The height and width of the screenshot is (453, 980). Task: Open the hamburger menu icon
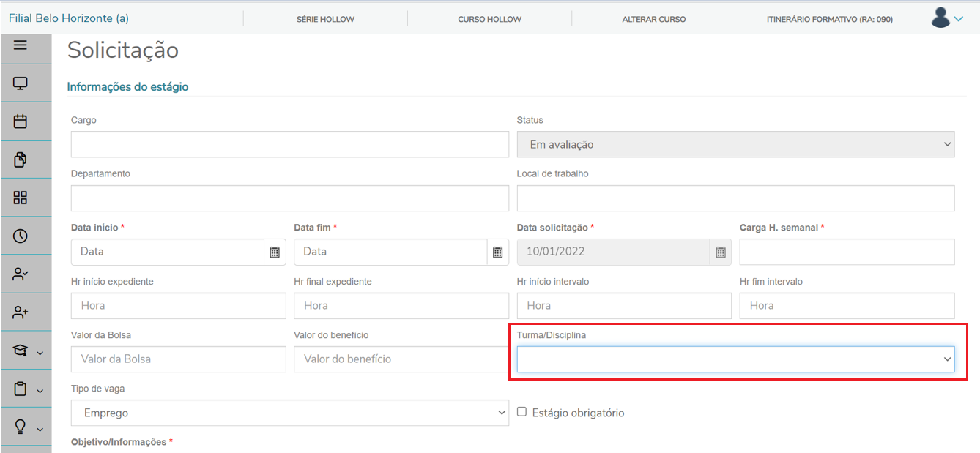click(21, 45)
